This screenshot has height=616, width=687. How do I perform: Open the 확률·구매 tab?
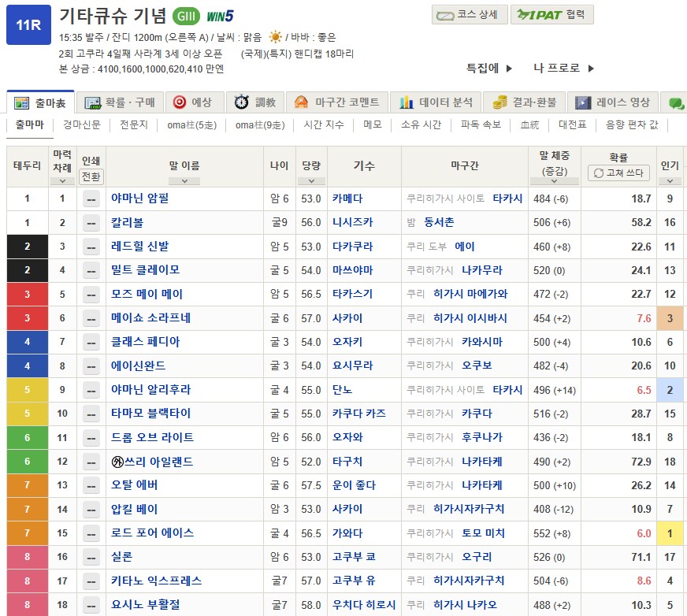click(120, 102)
